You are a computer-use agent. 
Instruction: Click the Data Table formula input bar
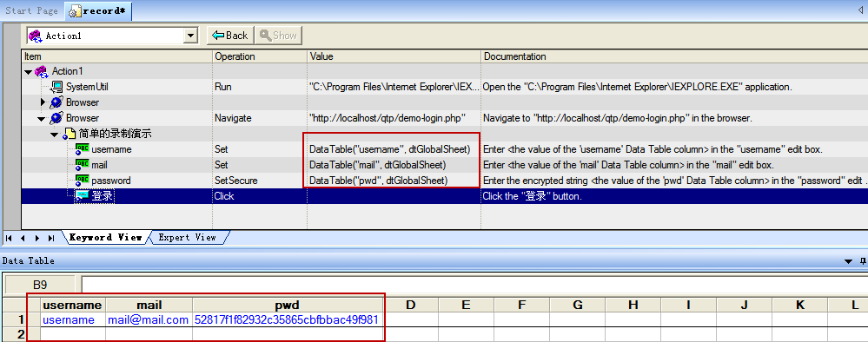474,285
